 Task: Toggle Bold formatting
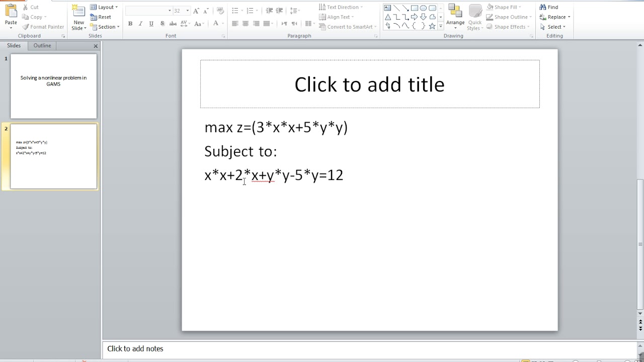130,24
